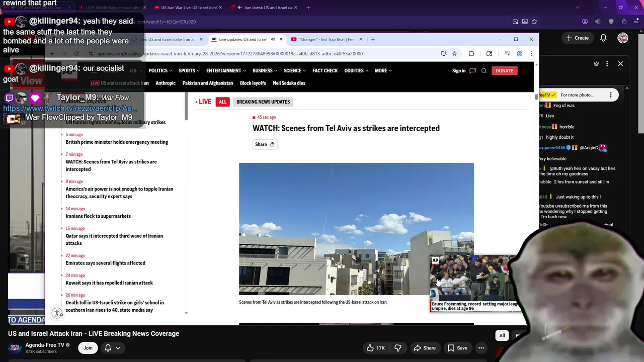The image size is (644, 362).
Task: Open the inner Chrome profile icon
Action: [x=519, y=54]
